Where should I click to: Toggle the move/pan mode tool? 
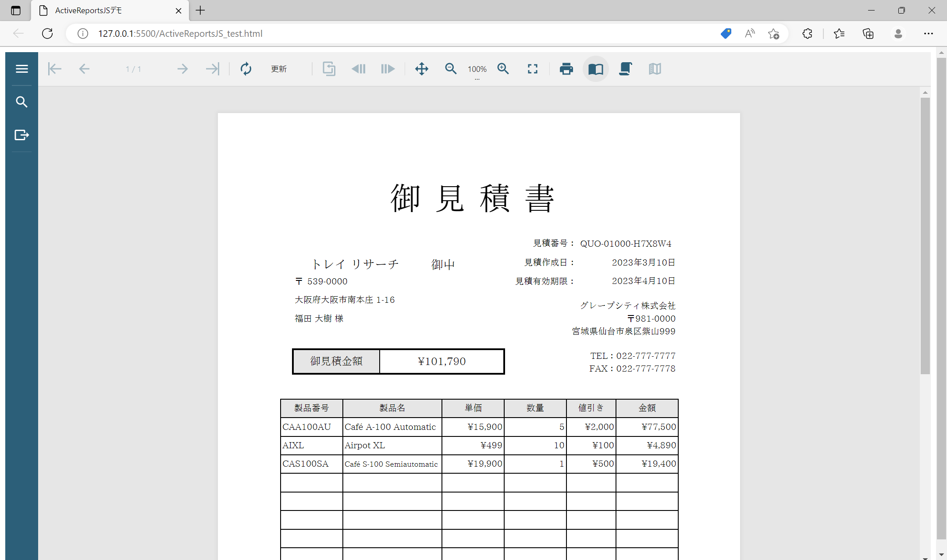click(x=422, y=69)
